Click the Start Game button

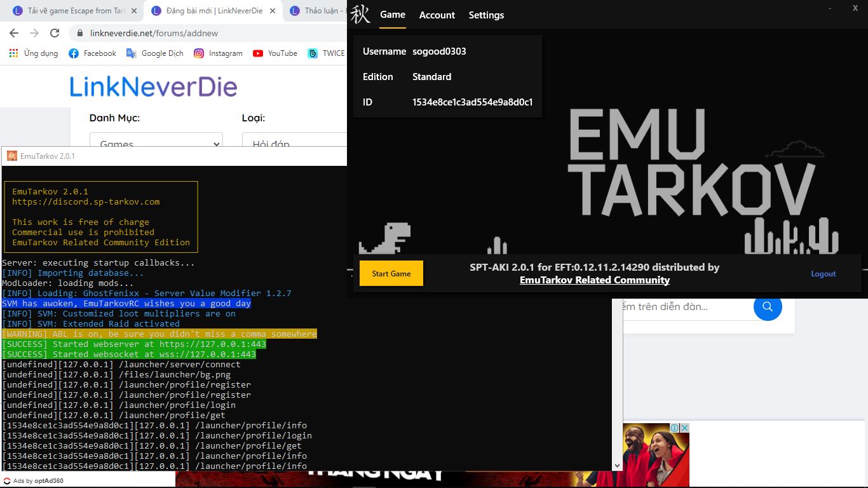[391, 274]
